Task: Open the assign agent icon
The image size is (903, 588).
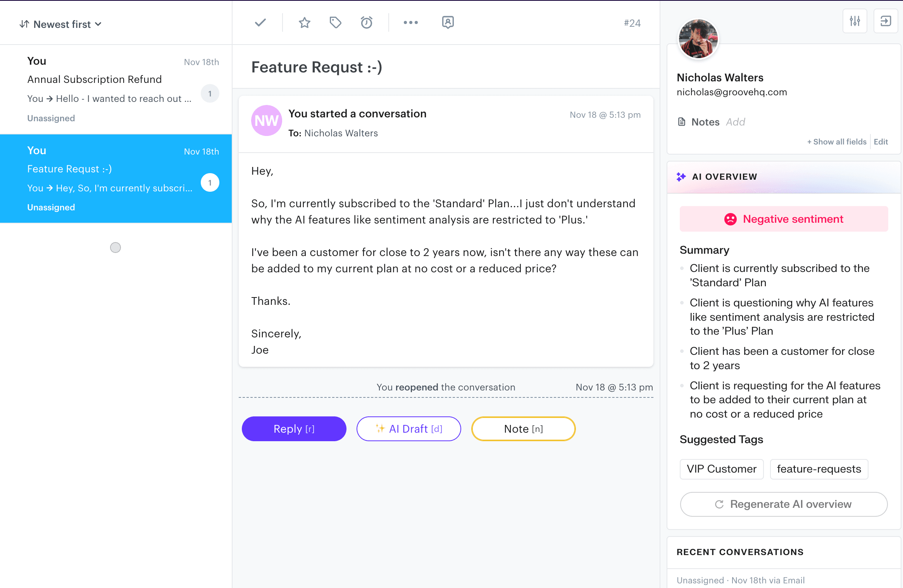Action: 448,22
